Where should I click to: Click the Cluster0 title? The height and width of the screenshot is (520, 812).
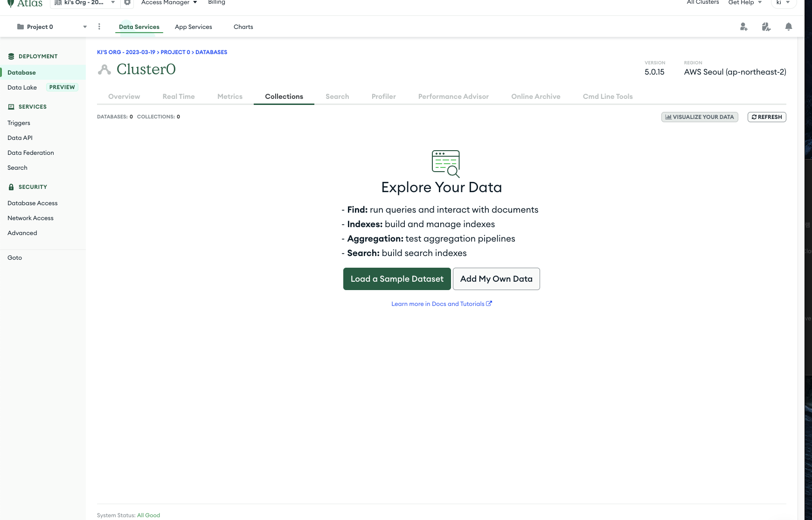click(146, 69)
